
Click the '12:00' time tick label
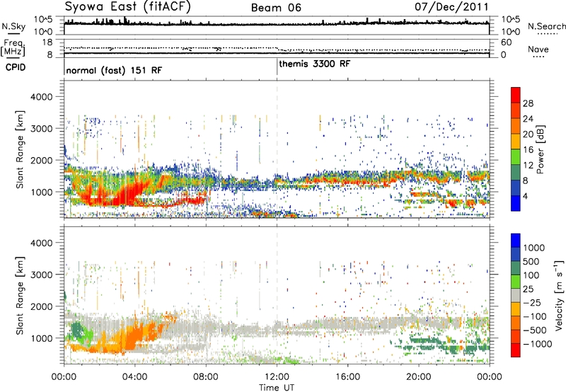pyautogui.click(x=277, y=377)
